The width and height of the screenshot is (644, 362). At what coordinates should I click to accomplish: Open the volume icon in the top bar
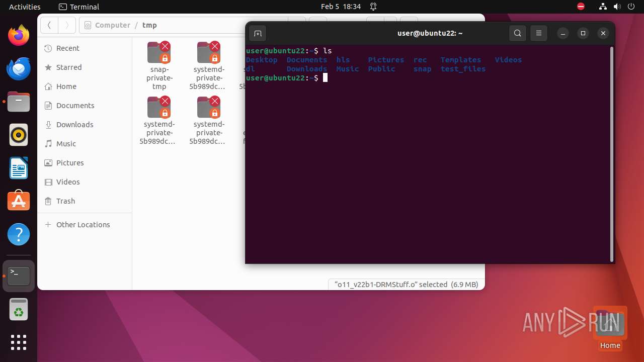(617, 7)
